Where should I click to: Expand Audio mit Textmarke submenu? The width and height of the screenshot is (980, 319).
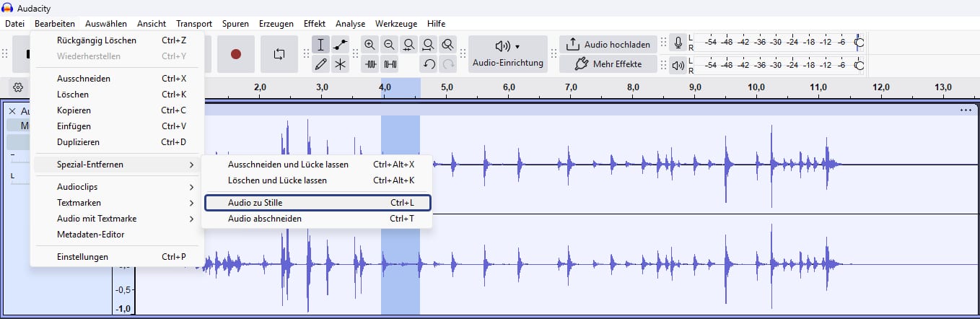(x=117, y=219)
